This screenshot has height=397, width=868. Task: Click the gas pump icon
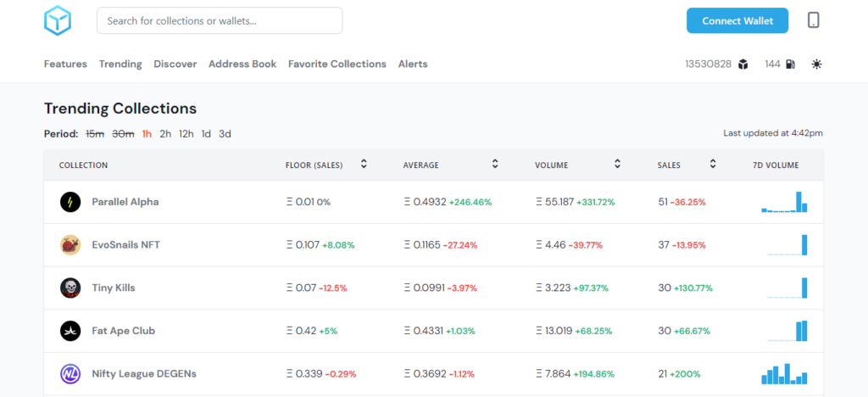point(790,64)
